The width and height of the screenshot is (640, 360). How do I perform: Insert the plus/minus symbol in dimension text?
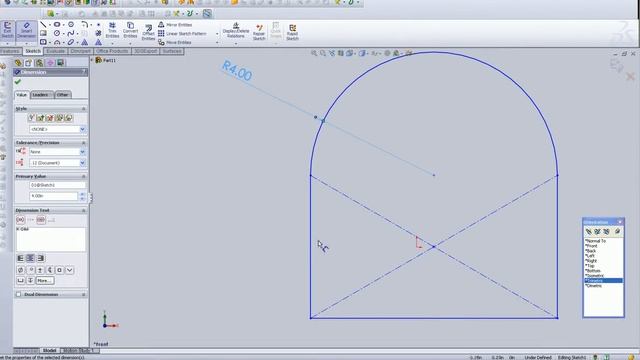40,270
